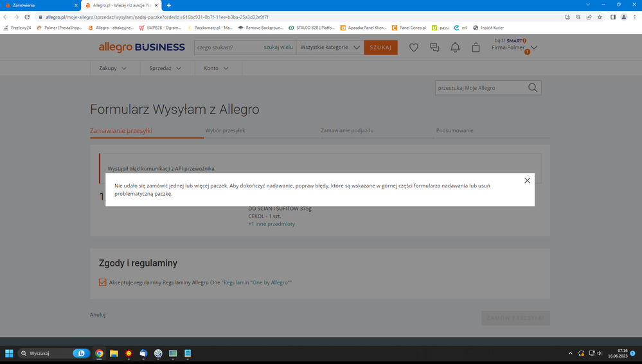Open Chrome from the taskbar
642x364 pixels.
coord(99,353)
